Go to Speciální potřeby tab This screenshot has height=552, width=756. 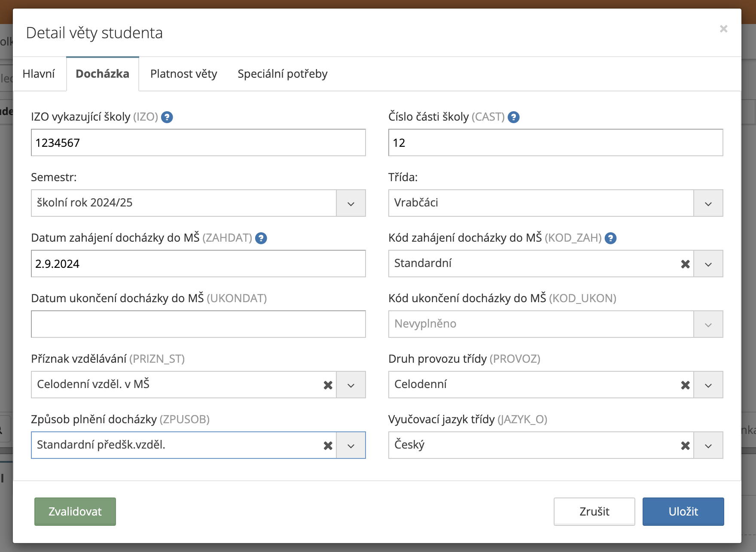point(282,74)
